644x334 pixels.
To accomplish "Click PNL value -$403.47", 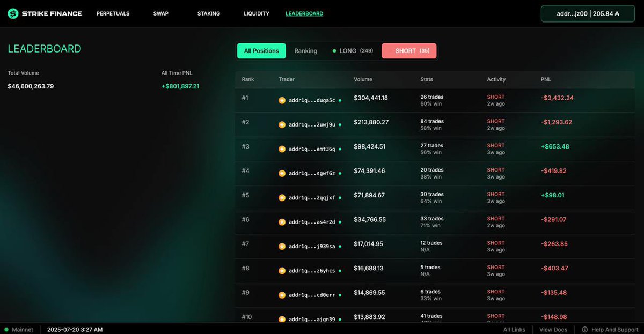I will click(x=554, y=268).
